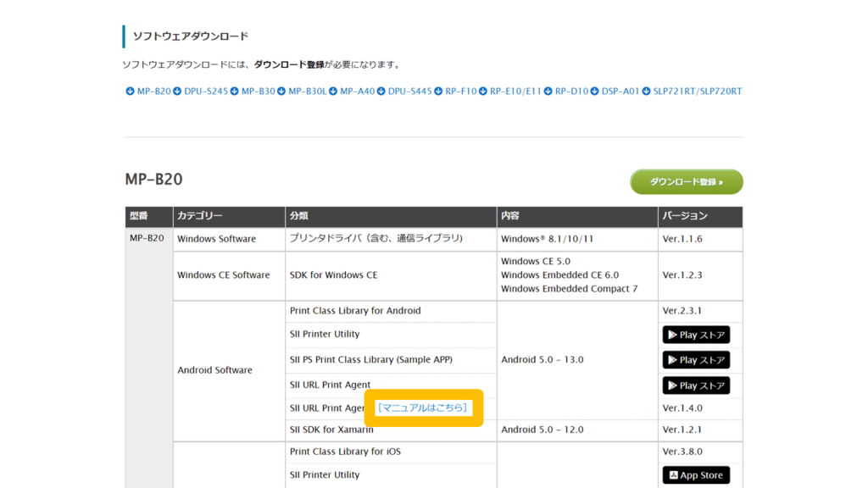Click the 型番 column header

(149, 216)
